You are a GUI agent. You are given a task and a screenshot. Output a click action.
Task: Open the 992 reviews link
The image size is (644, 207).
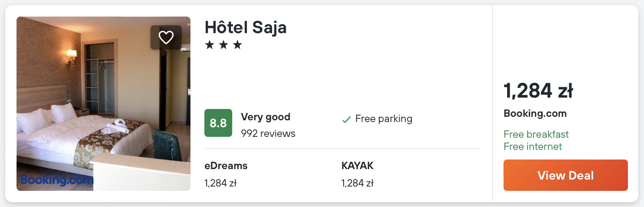point(268,133)
